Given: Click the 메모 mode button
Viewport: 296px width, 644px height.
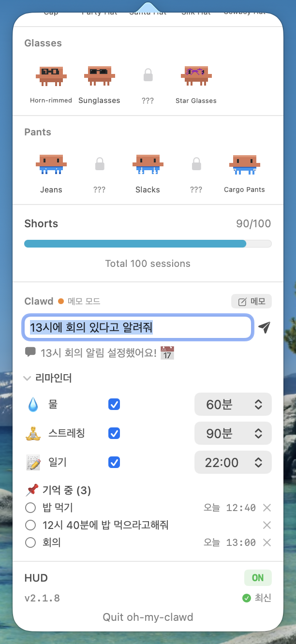Looking at the screenshot, I should coord(252,302).
